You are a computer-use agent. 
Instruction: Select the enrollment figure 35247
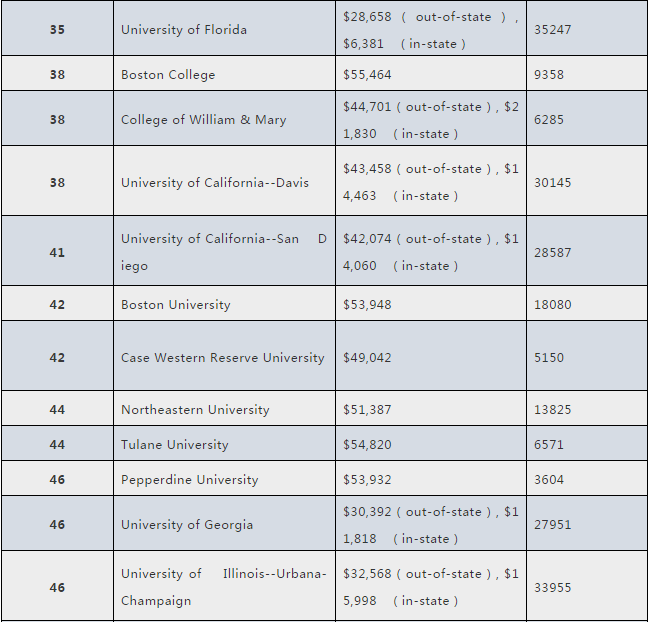[x=553, y=30]
